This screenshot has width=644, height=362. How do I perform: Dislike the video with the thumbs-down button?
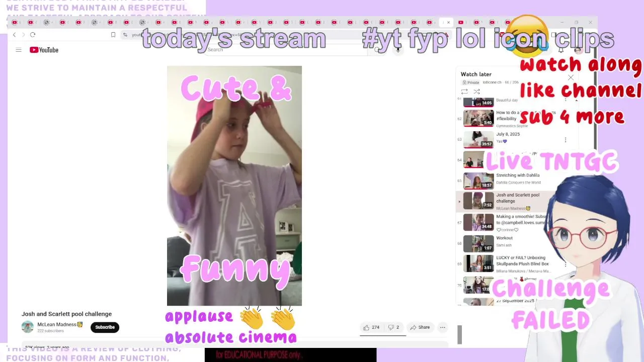click(393, 327)
